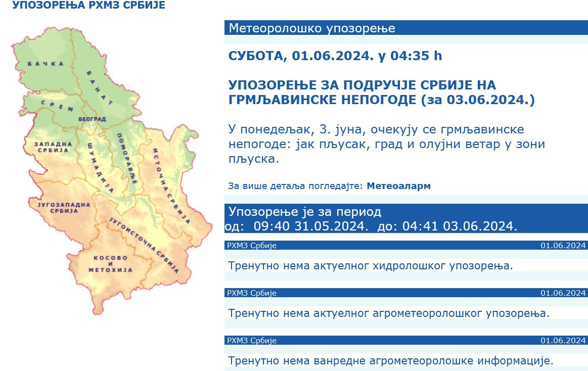Click the Београд area on the map
588x371 pixels.
(x=92, y=119)
